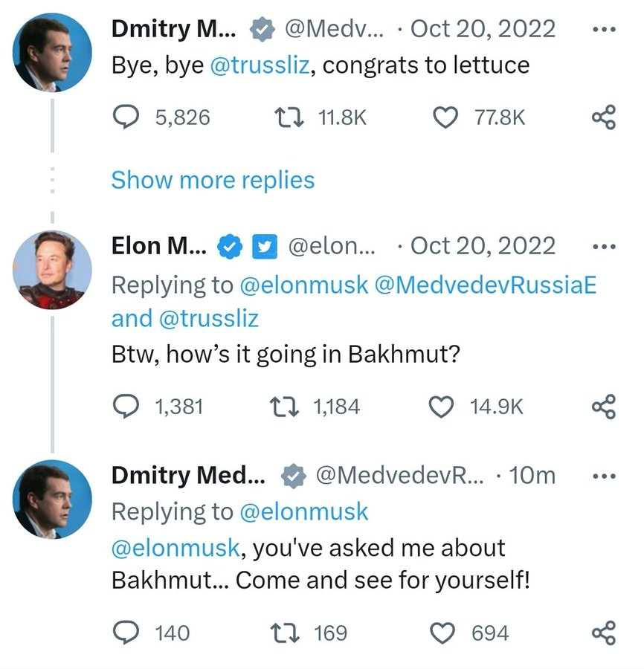Reply to the "how's it going in Bakhmut" tweet
644x669 pixels.
[x=126, y=407]
